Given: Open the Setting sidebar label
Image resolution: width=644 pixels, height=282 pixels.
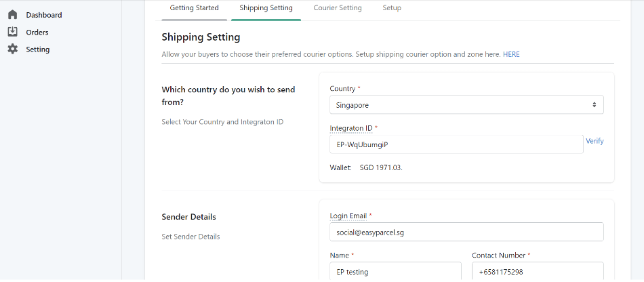Looking at the screenshot, I should coord(38,49).
